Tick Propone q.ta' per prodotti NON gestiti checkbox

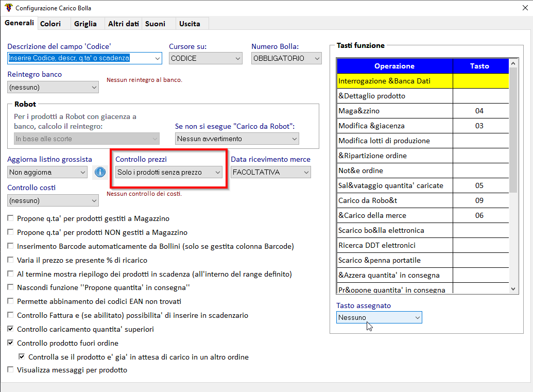10,232
